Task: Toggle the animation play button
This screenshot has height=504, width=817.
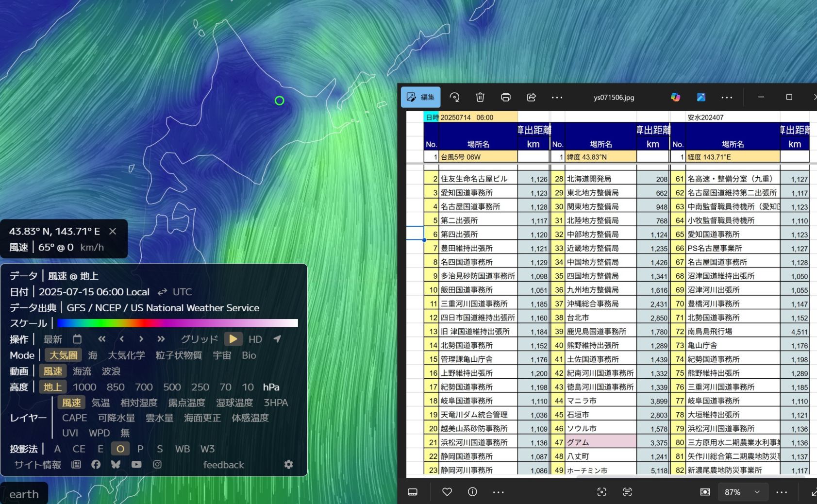Action: pos(233,339)
